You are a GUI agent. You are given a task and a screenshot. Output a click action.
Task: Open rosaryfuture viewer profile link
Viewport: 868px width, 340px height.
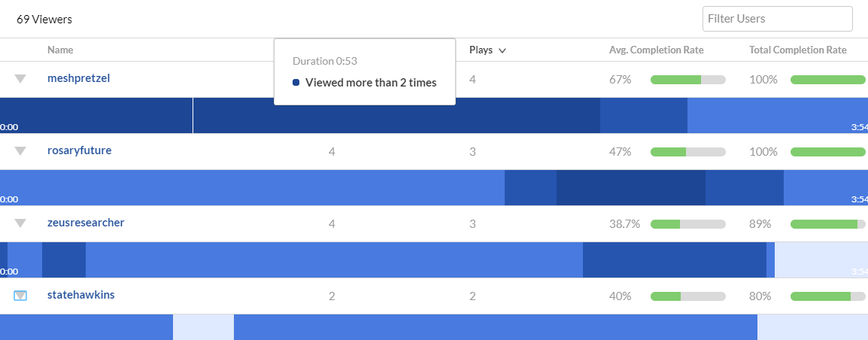pos(79,150)
